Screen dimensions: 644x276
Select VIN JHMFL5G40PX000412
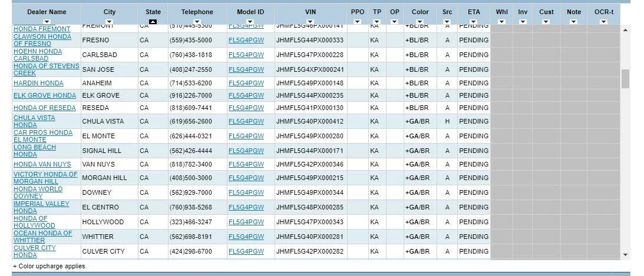(x=310, y=121)
